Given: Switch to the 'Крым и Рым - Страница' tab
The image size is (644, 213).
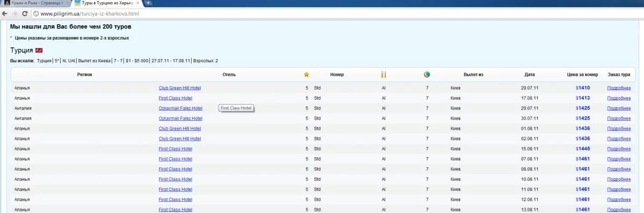Looking at the screenshot, I should 36,3.
